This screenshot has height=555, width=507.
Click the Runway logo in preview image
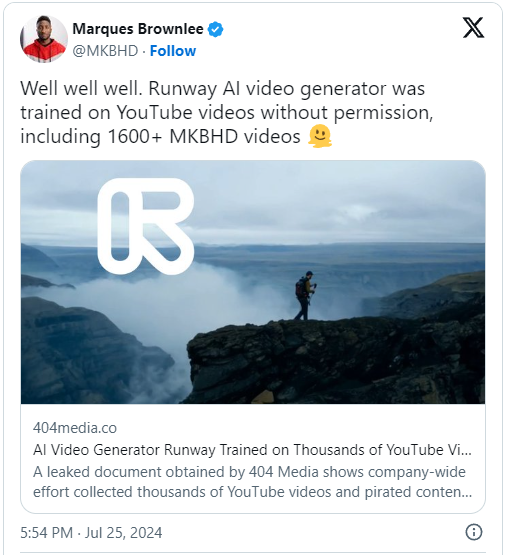click(146, 226)
